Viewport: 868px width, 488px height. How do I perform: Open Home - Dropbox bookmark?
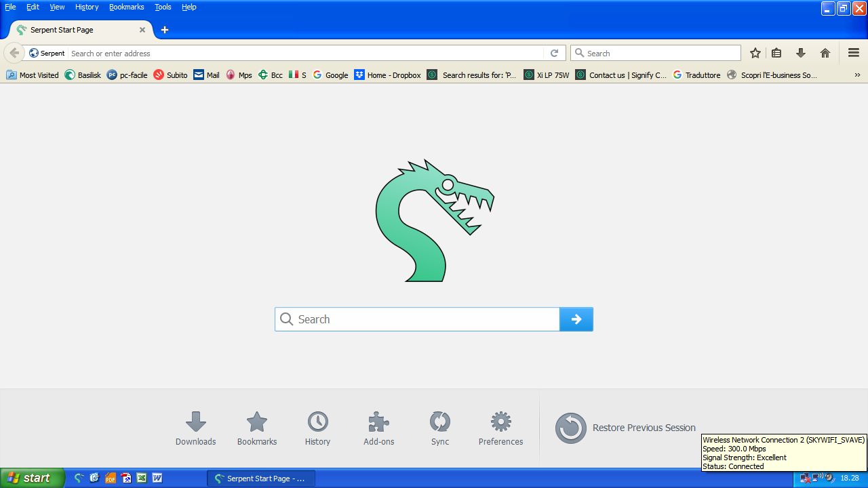point(388,75)
